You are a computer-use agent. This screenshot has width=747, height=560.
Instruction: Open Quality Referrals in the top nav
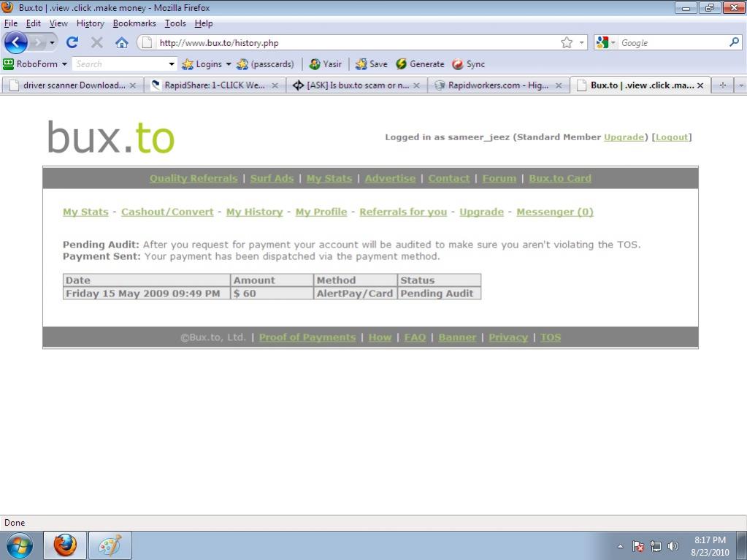click(194, 178)
